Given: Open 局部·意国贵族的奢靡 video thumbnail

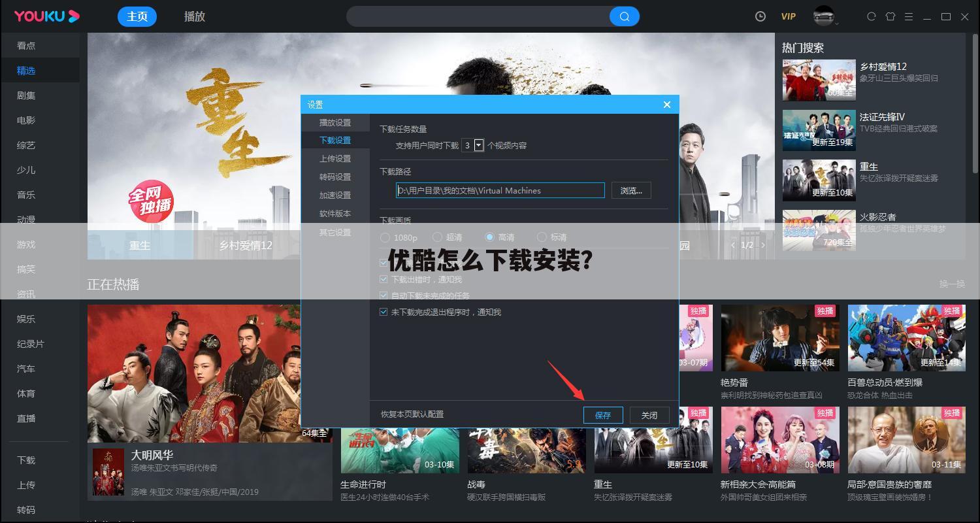Looking at the screenshot, I should [x=906, y=440].
